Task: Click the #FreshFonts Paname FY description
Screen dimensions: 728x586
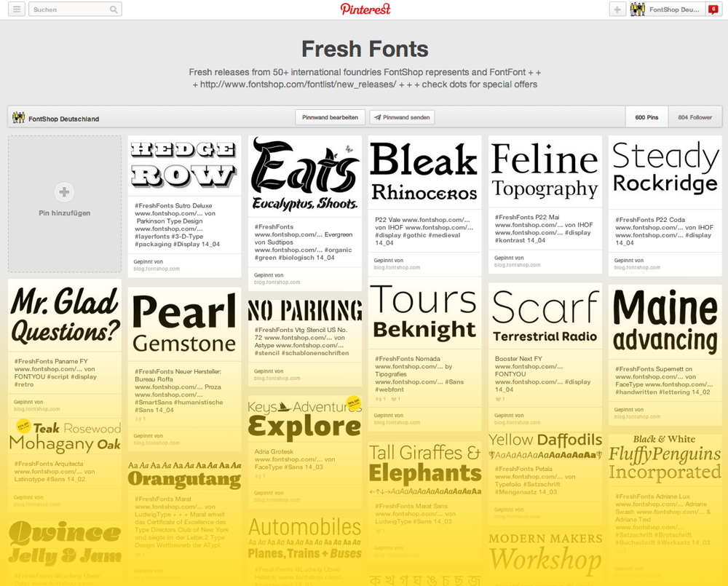Action: pos(56,373)
